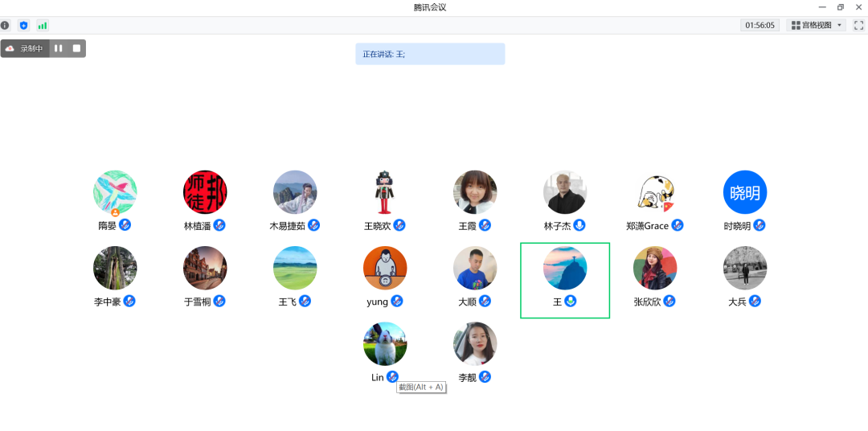Click 王's speaking microphone icon

570,301
